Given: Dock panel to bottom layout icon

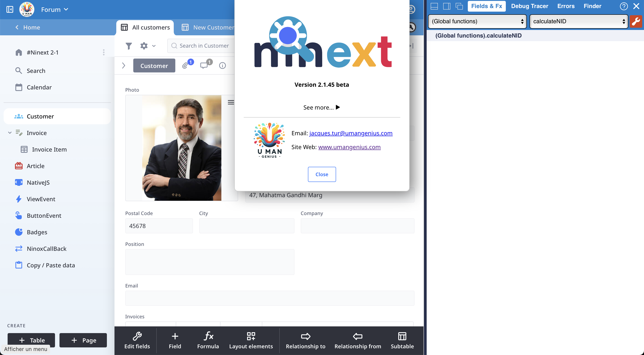Looking at the screenshot, I should point(434,6).
